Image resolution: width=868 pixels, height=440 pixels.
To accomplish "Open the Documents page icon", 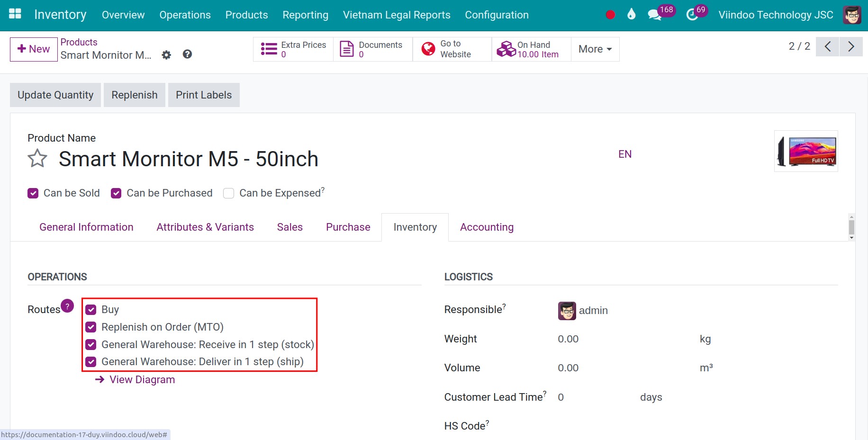I will (x=347, y=49).
